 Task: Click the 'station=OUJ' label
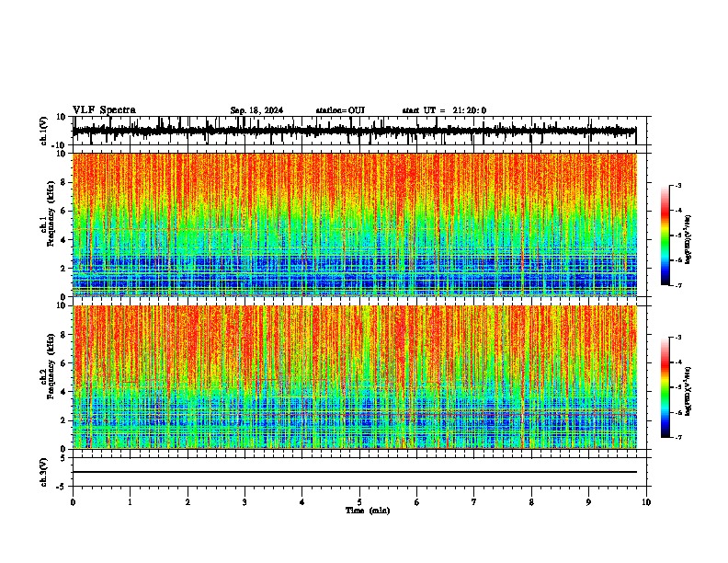tap(340, 110)
